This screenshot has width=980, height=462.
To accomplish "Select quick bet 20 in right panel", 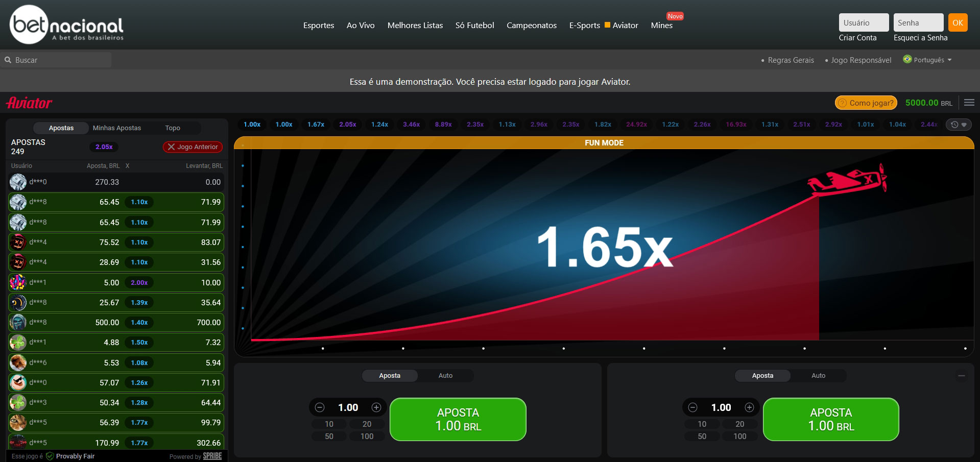I will 739,424.
